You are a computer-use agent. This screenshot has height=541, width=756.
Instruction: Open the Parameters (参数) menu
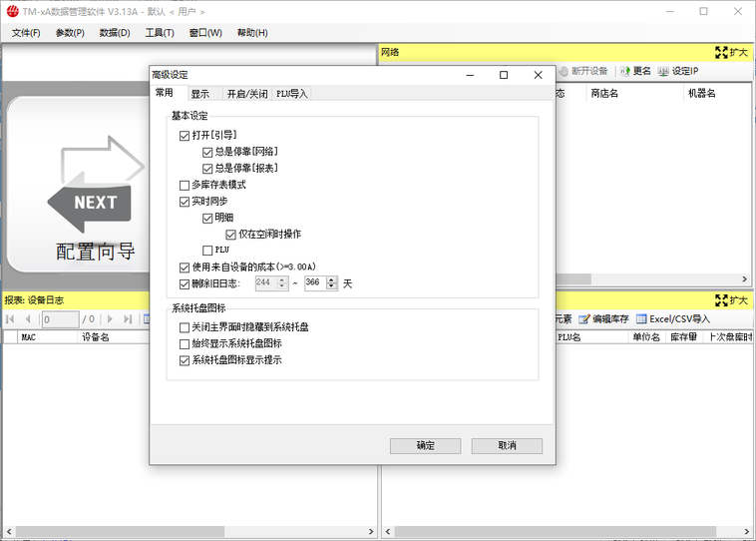click(70, 33)
